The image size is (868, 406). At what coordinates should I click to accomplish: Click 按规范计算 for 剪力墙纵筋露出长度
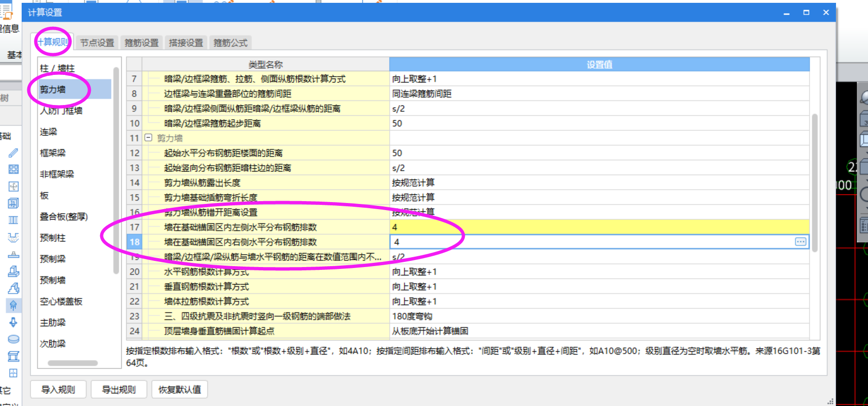coord(599,183)
